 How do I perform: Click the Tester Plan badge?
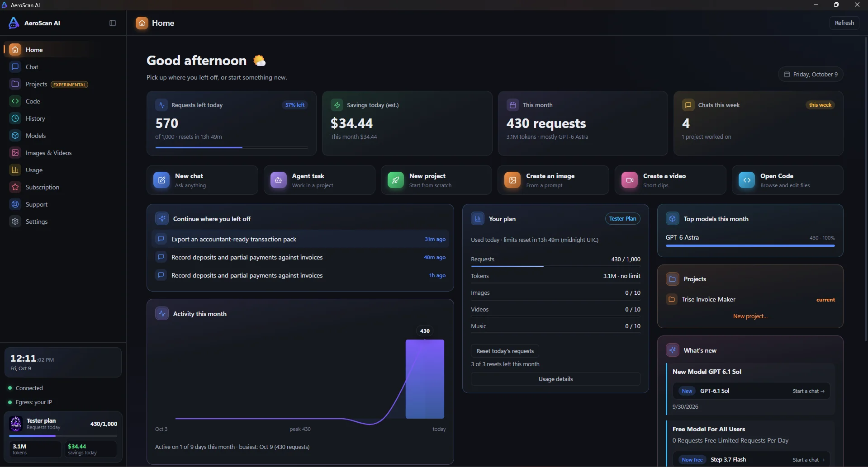622,219
